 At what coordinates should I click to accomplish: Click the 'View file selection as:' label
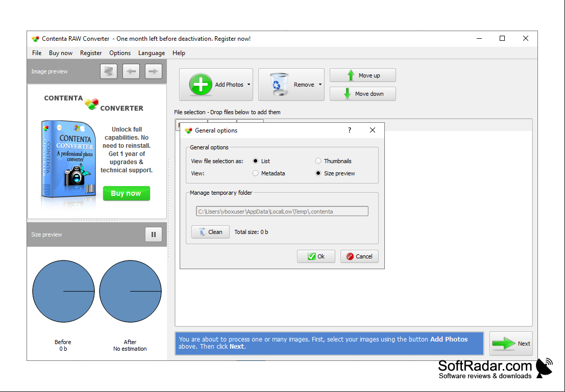pyautogui.click(x=217, y=161)
